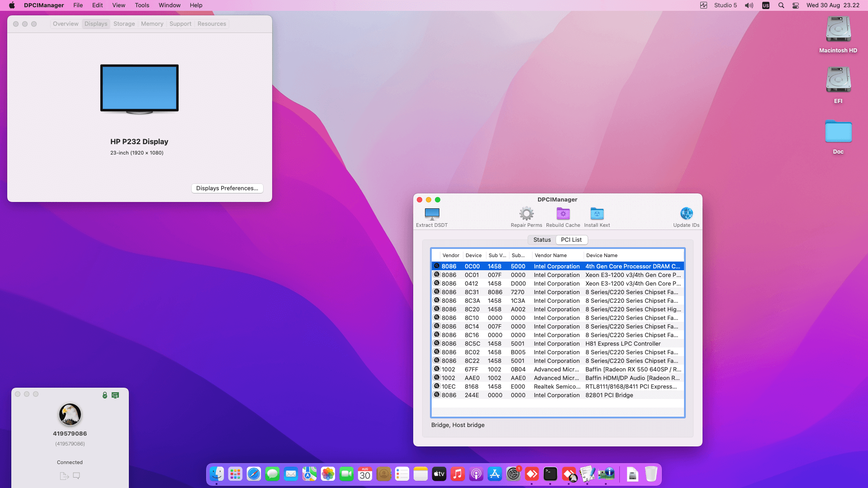Select the Realtek RTL8111/8168/8411 row
This screenshot has width=868, height=488.
coord(558,387)
